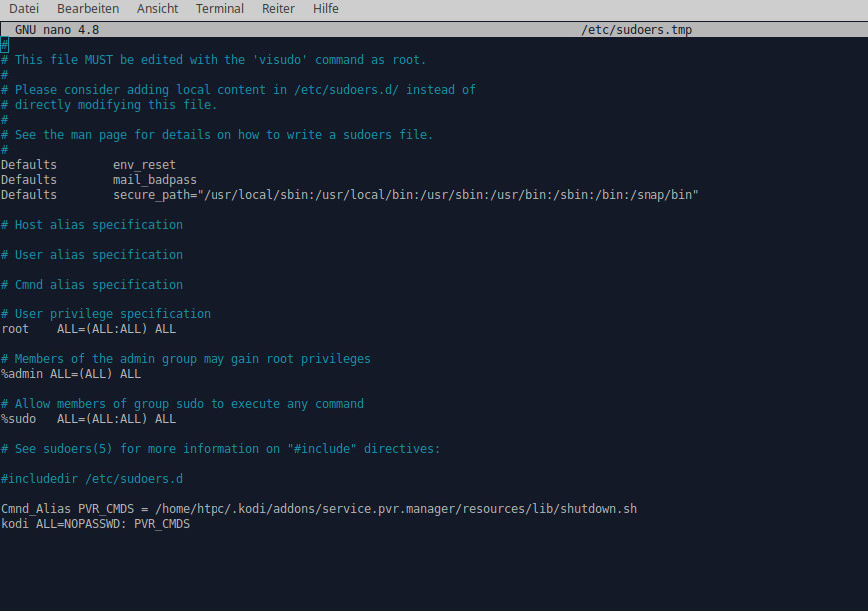Click the %sudo ALL=(ALL:ALL) ALL line
Screen dimensions: 868x611
click(x=88, y=418)
